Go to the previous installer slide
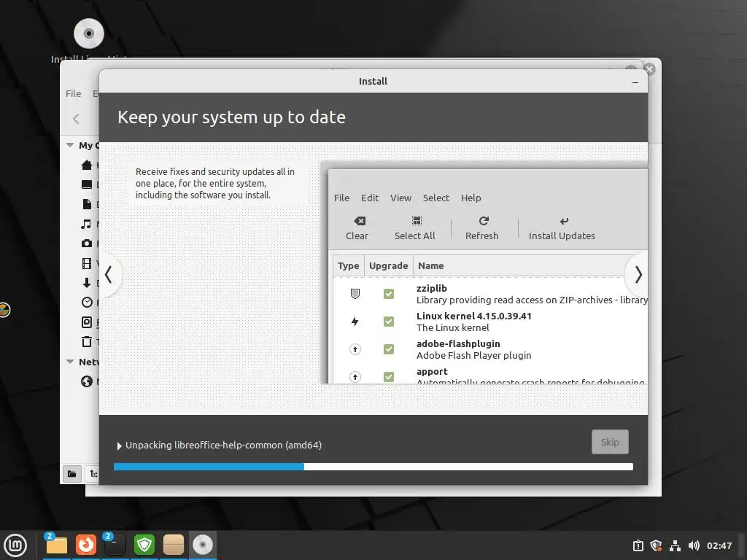This screenshot has height=560, width=747. (108, 275)
